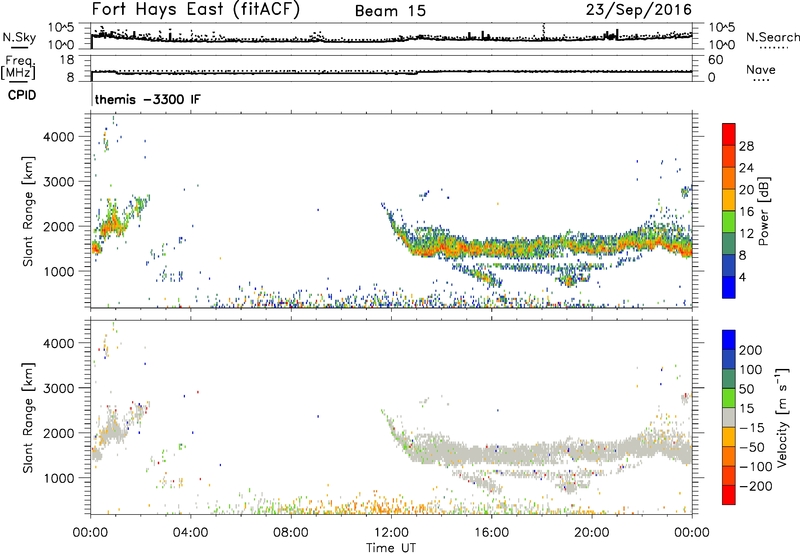The image size is (800, 554).
Task: Select the gray -15 to 15 velocity segment
Action: point(729,417)
